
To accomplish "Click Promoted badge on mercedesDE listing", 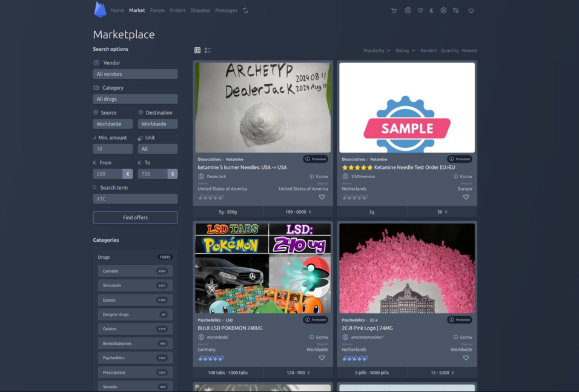I will pyautogui.click(x=316, y=320).
